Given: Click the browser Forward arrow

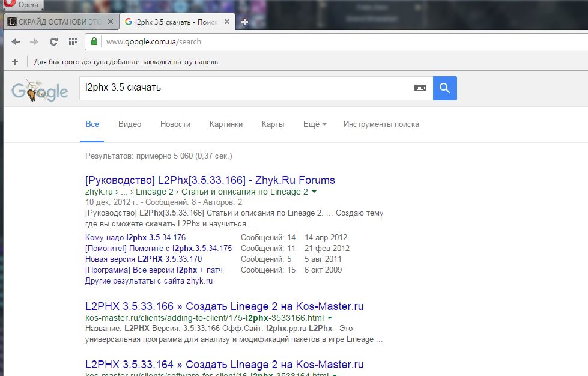Looking at the screenshot, I should [x=34, y=42].
